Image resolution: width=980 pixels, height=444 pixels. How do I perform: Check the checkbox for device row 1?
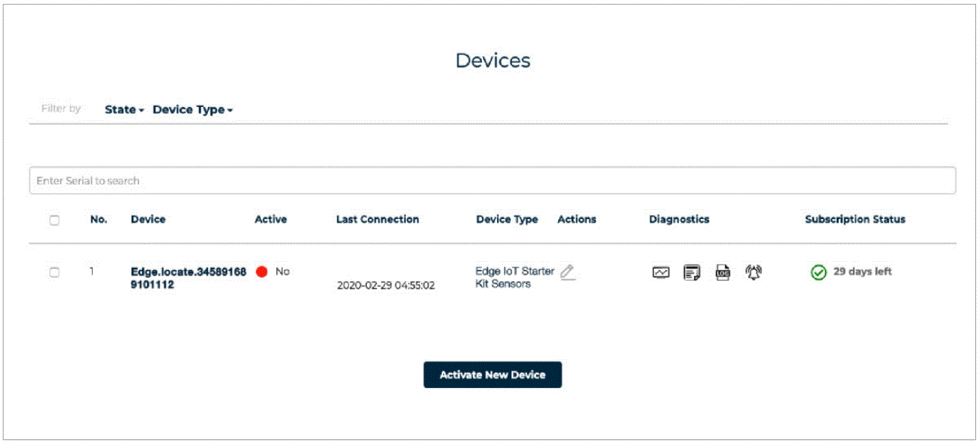coord(55,272)
